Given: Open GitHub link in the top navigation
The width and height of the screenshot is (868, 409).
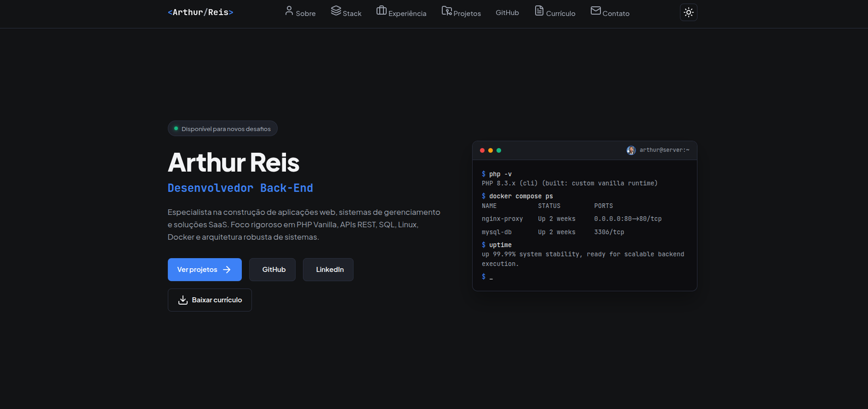Looking at the screenshot, I should [x=507, y=12].
